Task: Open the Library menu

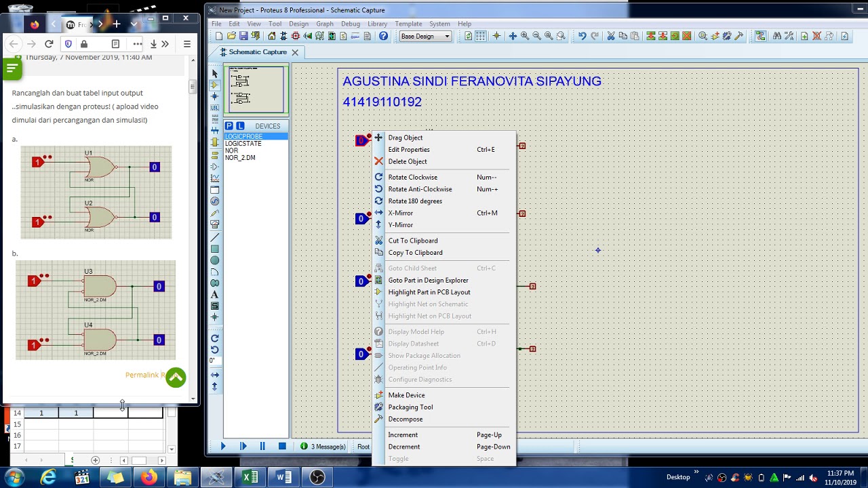Action: click(377, 24)
